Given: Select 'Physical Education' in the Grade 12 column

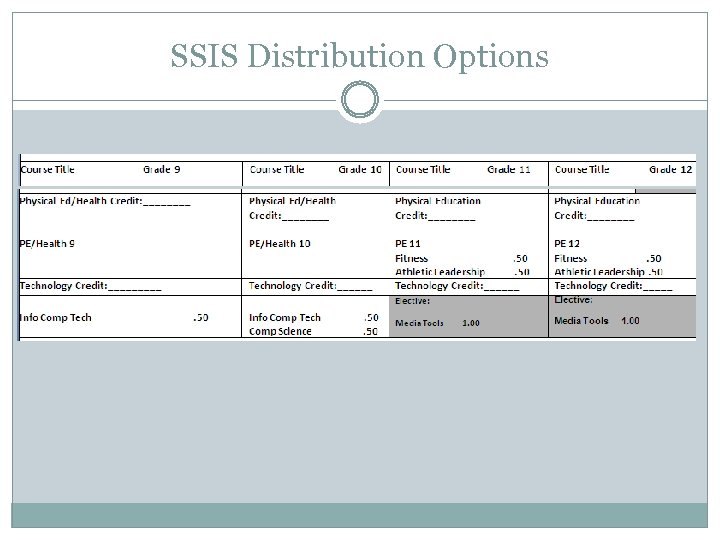Looking at the screenshot, I should pos(597,201).
